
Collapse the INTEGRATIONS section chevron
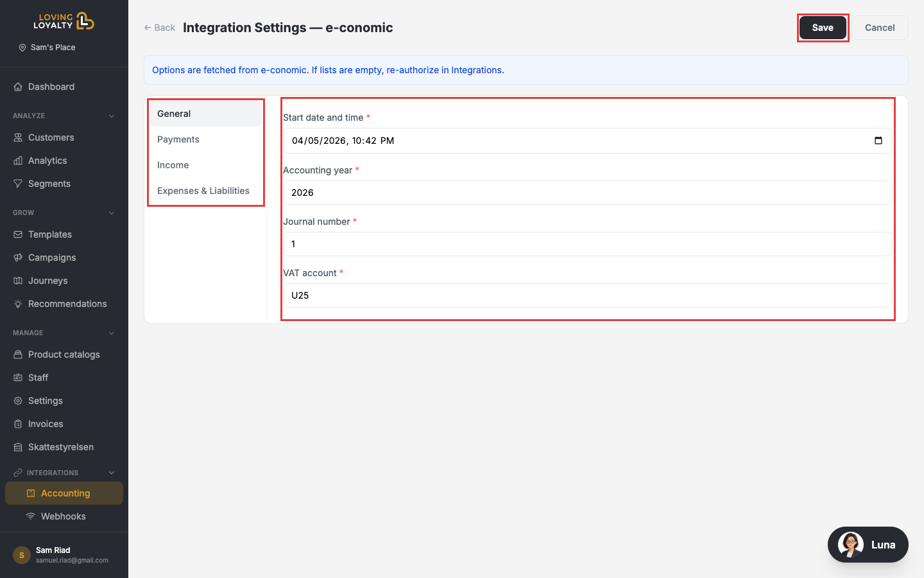(112, 473)
